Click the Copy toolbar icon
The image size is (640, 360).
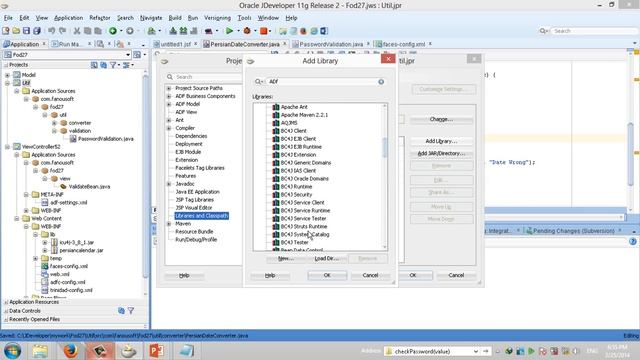(87, 31)
